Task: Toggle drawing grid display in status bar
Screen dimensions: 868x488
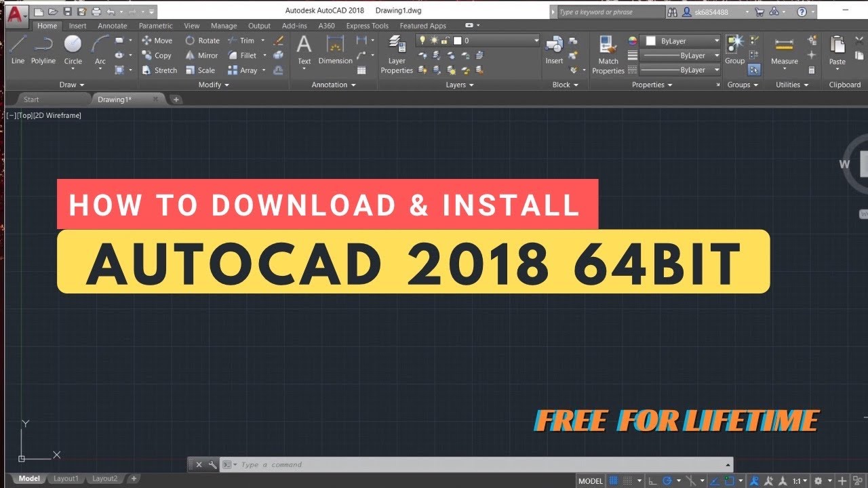Action: tap(614, 481)
